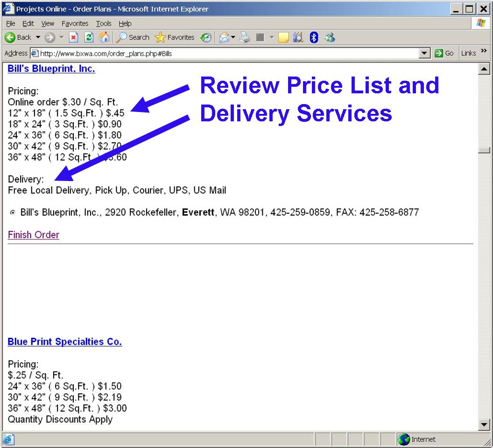This screenshot has width=493, height=448.
Task: Click the page icon in the status bar
Action: tap(8, 440)
